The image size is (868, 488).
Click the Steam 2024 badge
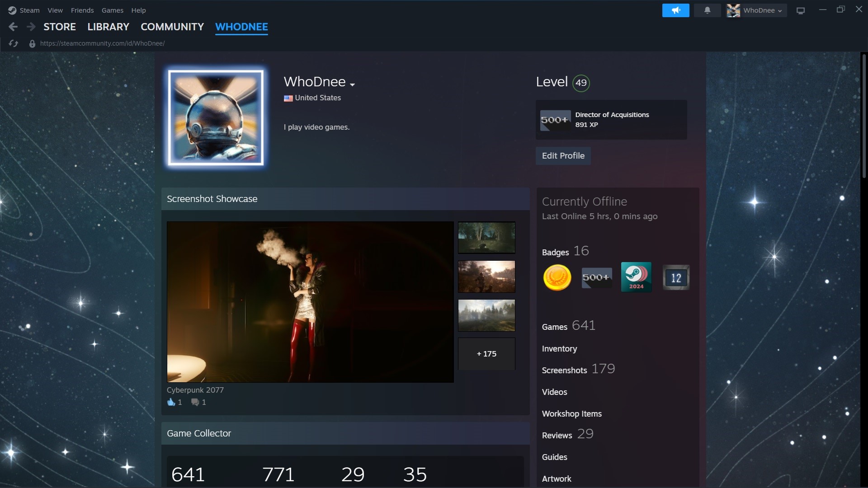(x=636, y=277)
